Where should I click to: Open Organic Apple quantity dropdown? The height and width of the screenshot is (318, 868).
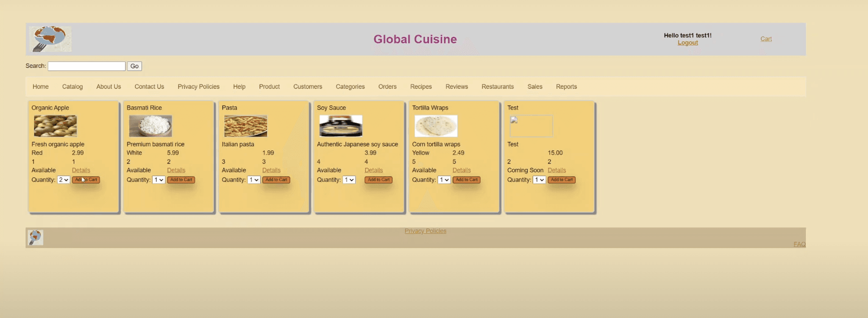(x=64, y=180)
